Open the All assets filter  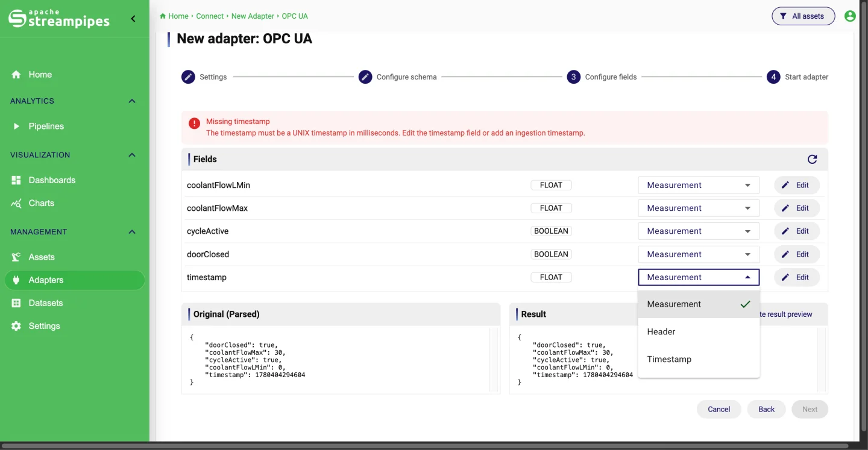[803, 16]
